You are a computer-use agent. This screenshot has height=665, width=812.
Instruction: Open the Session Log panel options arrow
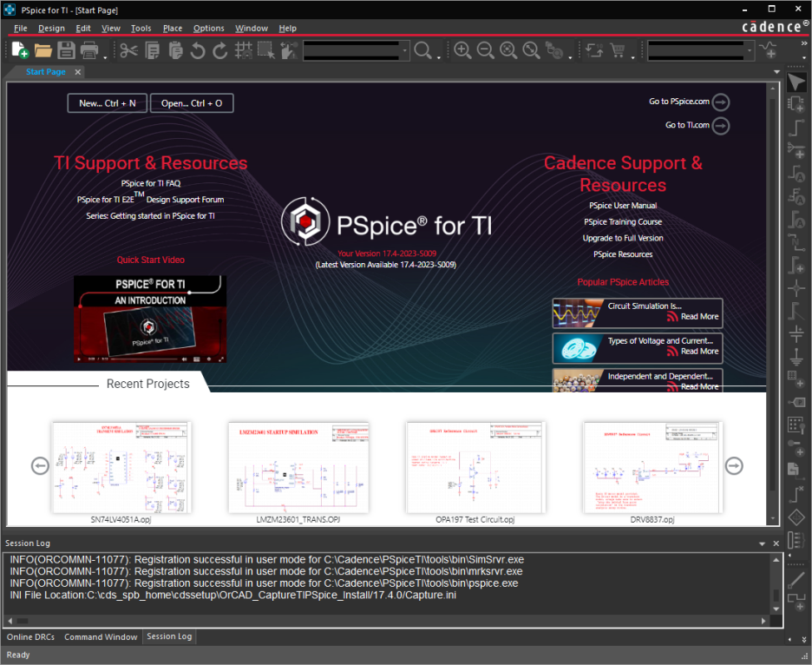[x=762, y=543]
